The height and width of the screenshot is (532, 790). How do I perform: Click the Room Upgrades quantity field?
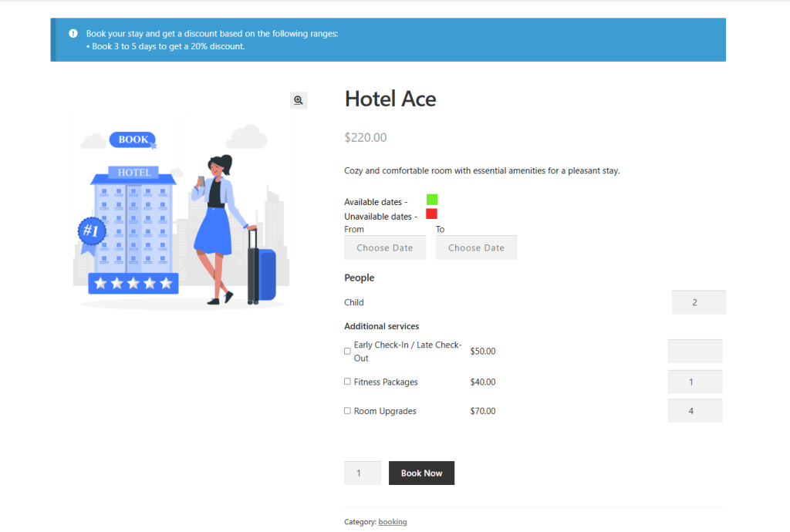click(695, 410)
